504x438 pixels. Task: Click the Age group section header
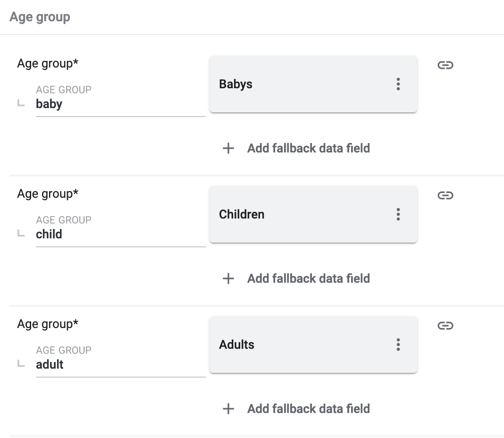40,17
